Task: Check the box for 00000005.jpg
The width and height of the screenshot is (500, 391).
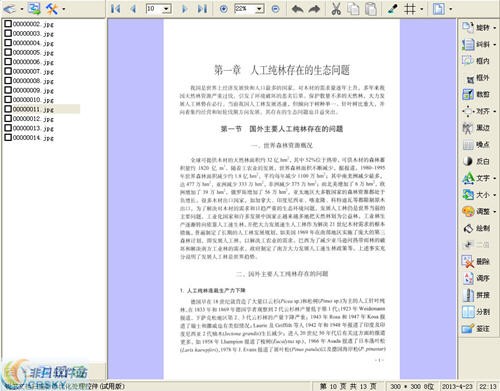Action: click(x=8, y=52)
